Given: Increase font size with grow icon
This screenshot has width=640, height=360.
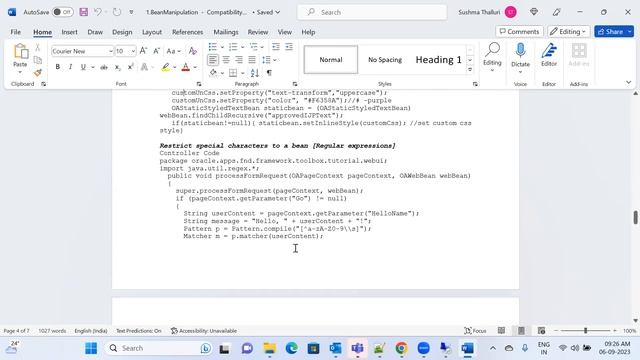Looking at the screenshot, I should (x=143, y=51).
